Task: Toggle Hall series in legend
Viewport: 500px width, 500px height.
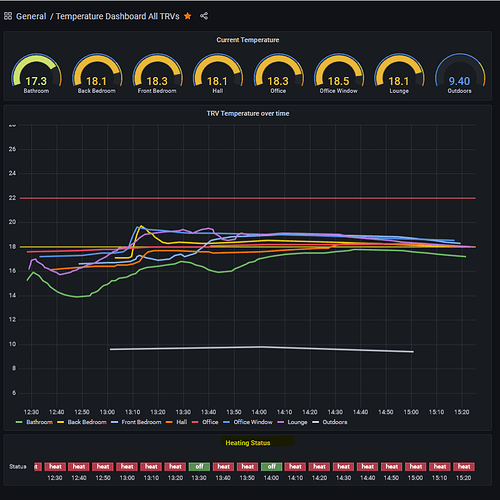Action: click(x=182, y=422)
